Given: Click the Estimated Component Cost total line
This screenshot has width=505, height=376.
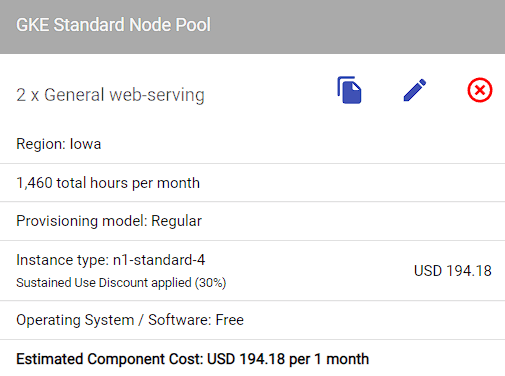Looking at the screenshot, I should pyautogui.click(x=193, y=359).
